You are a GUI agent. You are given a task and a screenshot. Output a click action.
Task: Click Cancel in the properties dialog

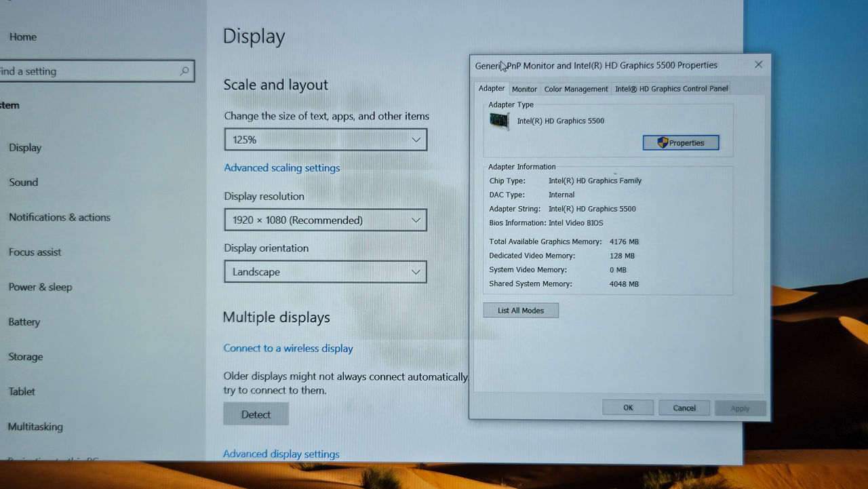point(684,408)
